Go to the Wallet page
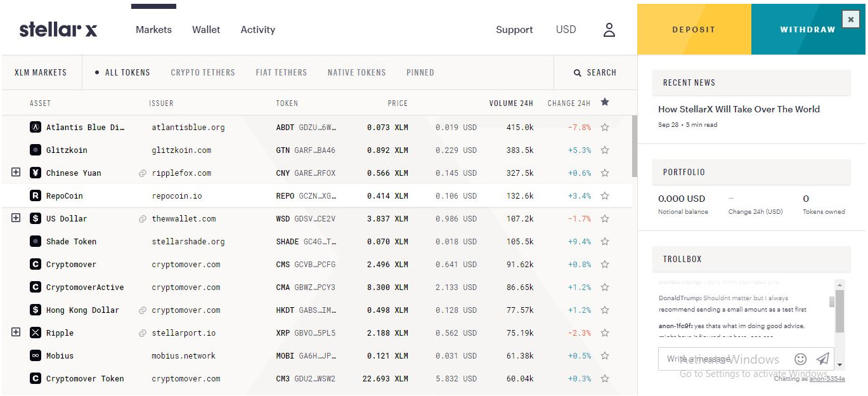This screenshot has width=868, height=396. click(x=206, y=30)
